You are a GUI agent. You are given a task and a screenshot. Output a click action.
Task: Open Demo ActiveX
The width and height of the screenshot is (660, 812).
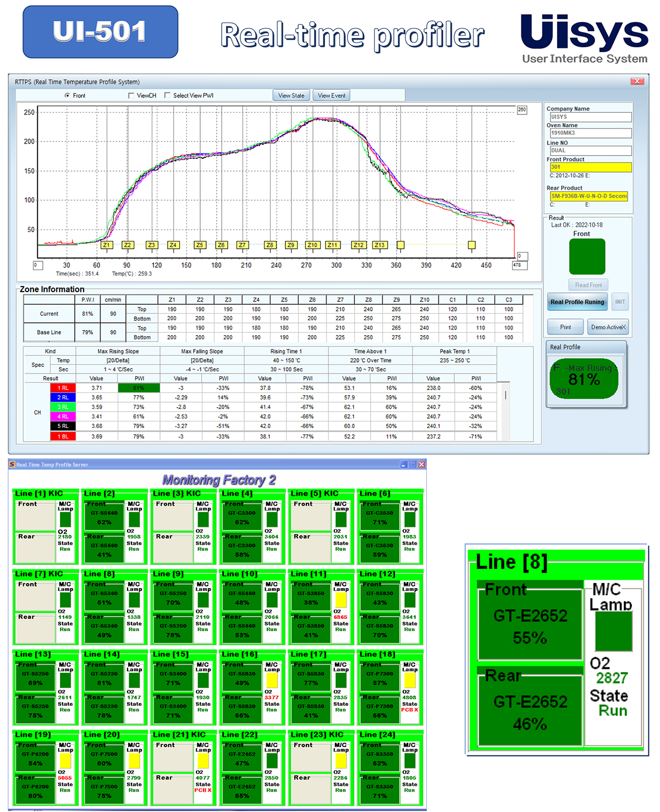click(x=608, y=327)
